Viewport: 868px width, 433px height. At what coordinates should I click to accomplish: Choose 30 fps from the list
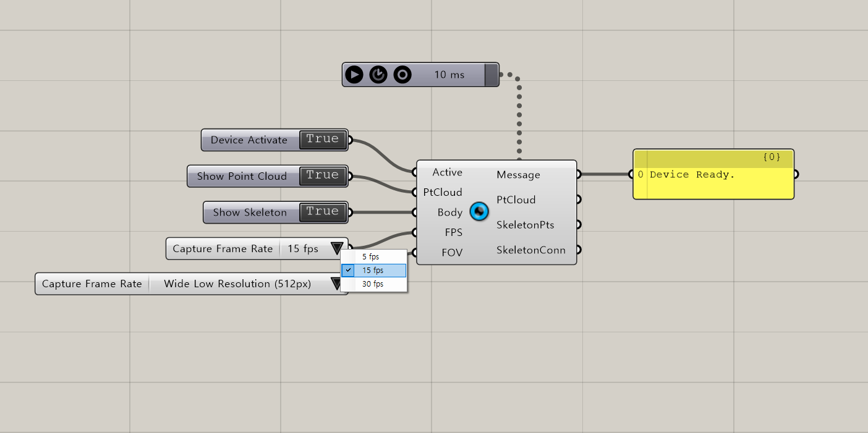click(374, 284)
